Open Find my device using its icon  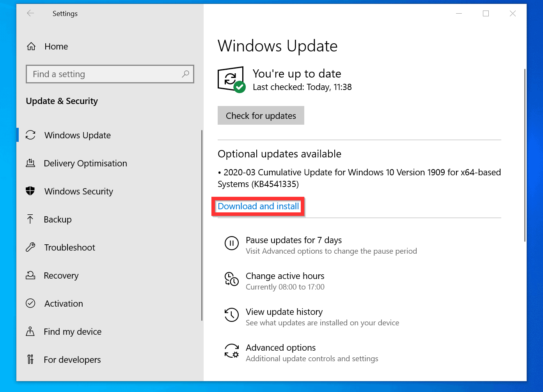pyautogui.click(x=31, y=331)
